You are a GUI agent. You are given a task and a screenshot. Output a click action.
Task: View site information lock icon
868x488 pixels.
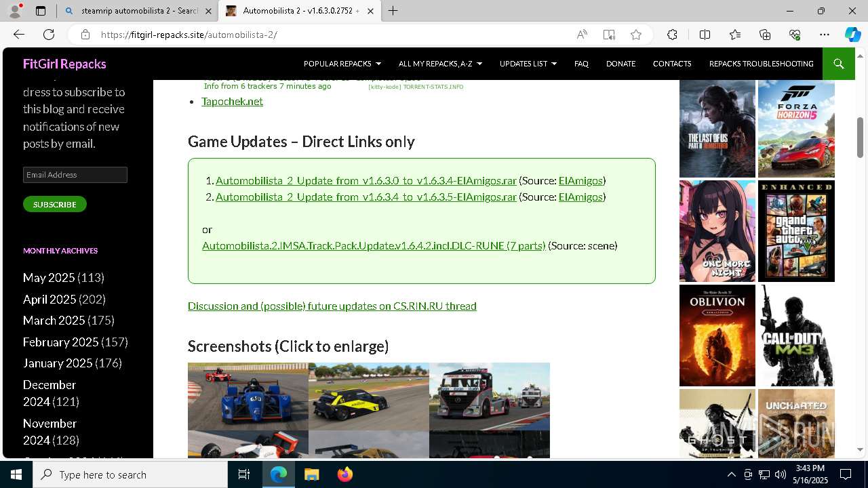(85, 35)
